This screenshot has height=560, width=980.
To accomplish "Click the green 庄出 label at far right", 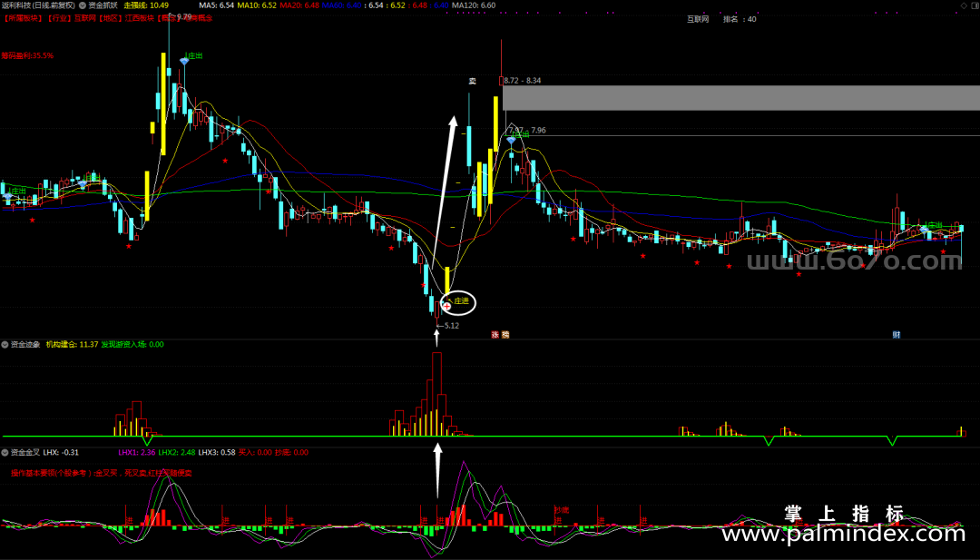I will pos(935,225).
